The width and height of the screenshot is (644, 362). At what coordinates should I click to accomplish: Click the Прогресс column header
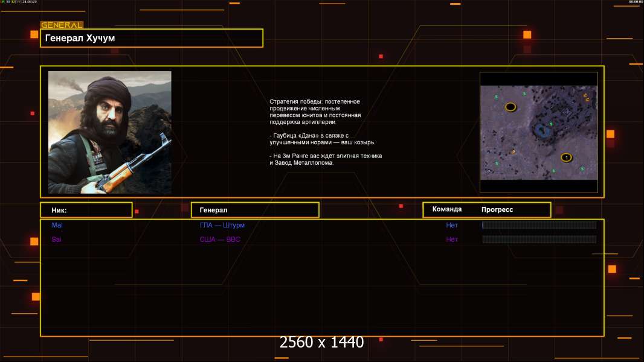tap(497, 209)
